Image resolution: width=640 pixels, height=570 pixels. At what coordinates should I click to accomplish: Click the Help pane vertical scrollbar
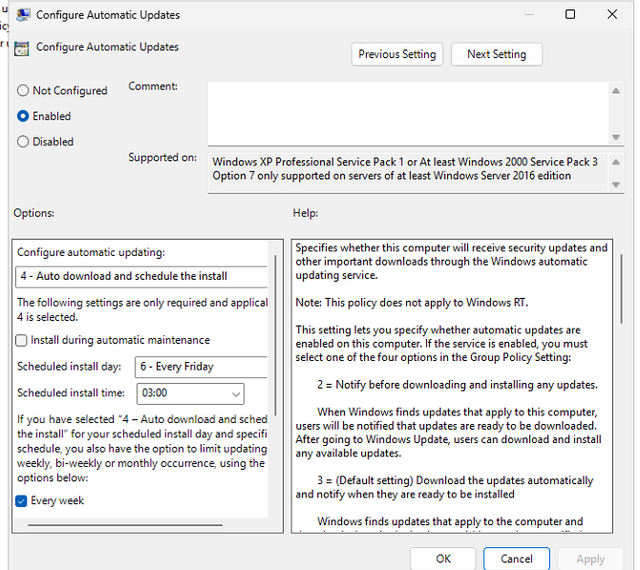(x=622, y=289)
